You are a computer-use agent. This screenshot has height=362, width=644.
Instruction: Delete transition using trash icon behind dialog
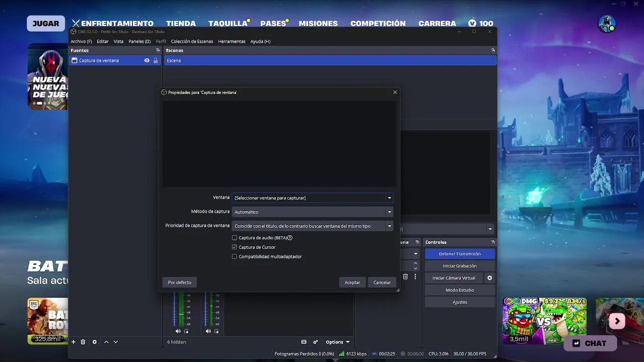(x=406, y=277)
